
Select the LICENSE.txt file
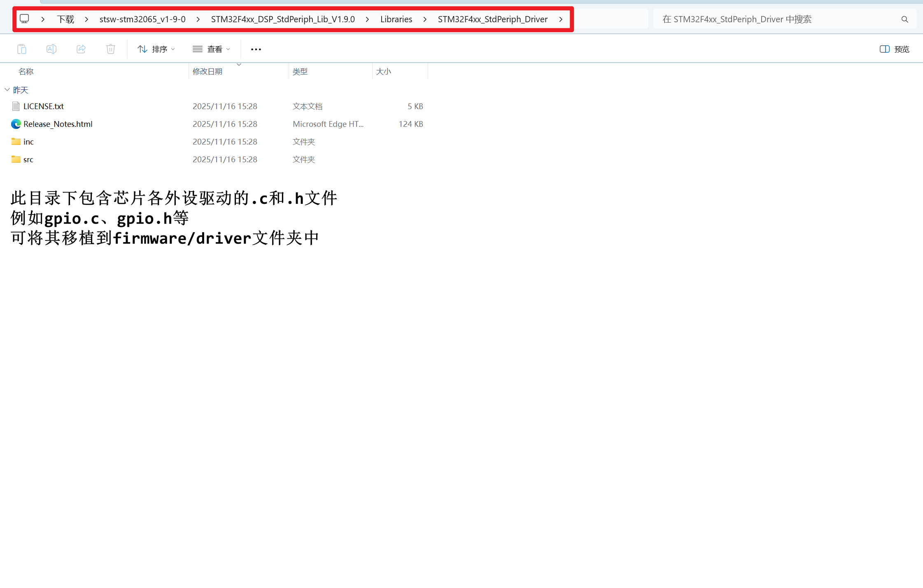(43, 106)
